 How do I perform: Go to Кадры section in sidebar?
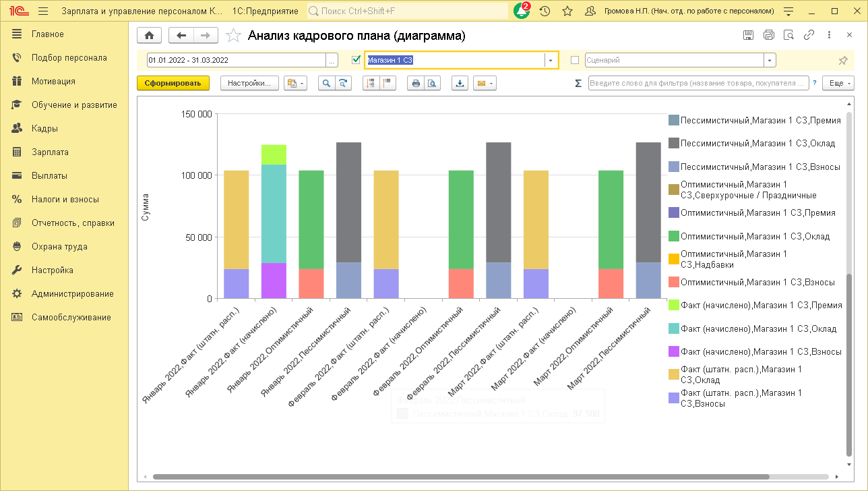[x=44, y=129]
